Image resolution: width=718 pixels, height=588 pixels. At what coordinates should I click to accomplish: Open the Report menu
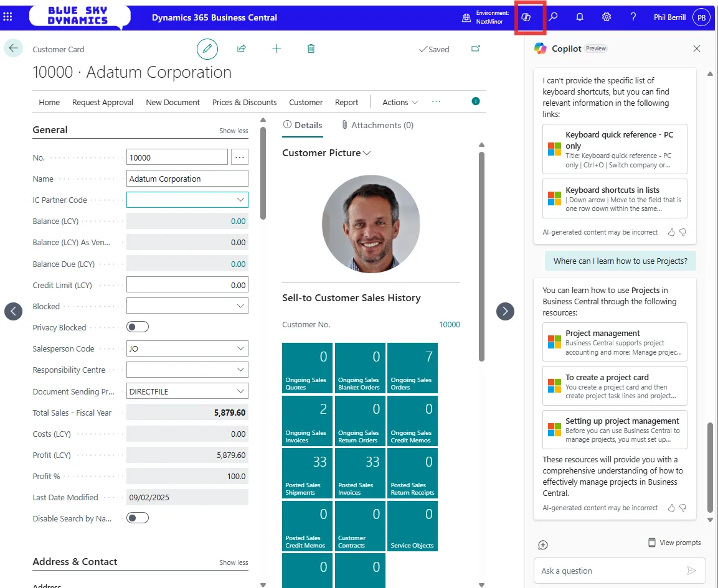pyautogui.click(x=347, y=103)
